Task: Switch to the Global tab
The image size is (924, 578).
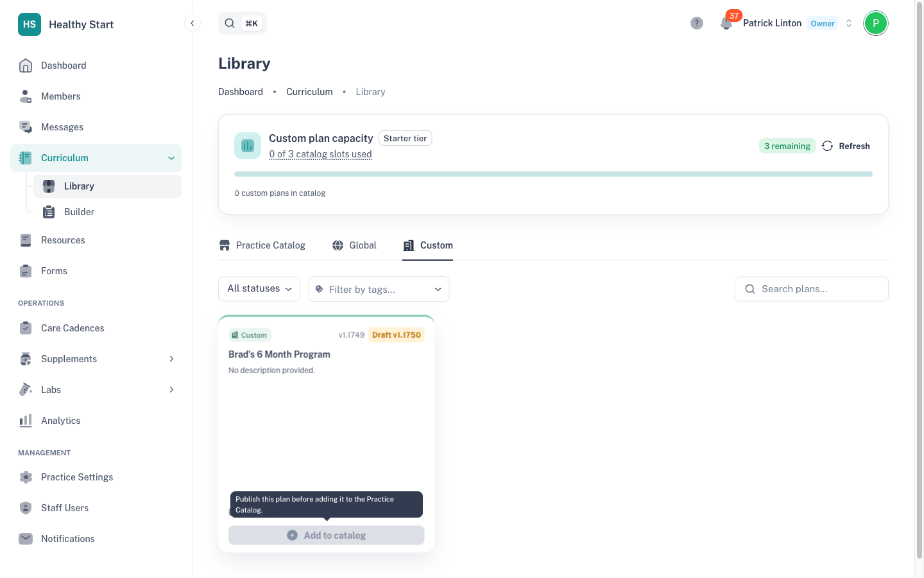Action: tap(354, 245)
